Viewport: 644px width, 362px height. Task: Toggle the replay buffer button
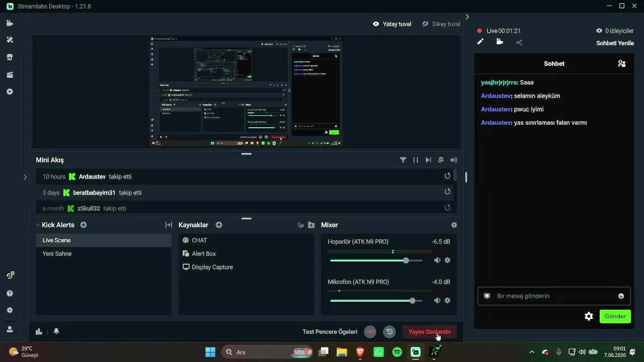(x=389, y=332)
